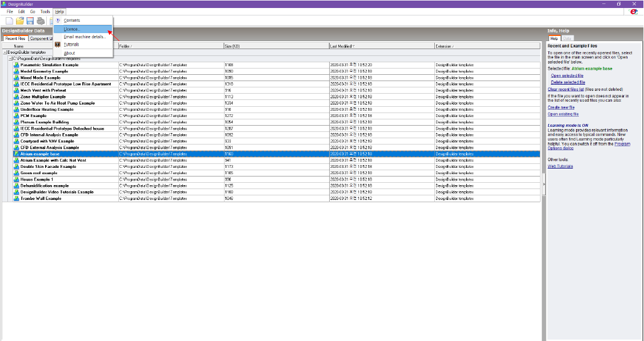Sort by the Name column header
644x341 pixels.
point(19,46)
